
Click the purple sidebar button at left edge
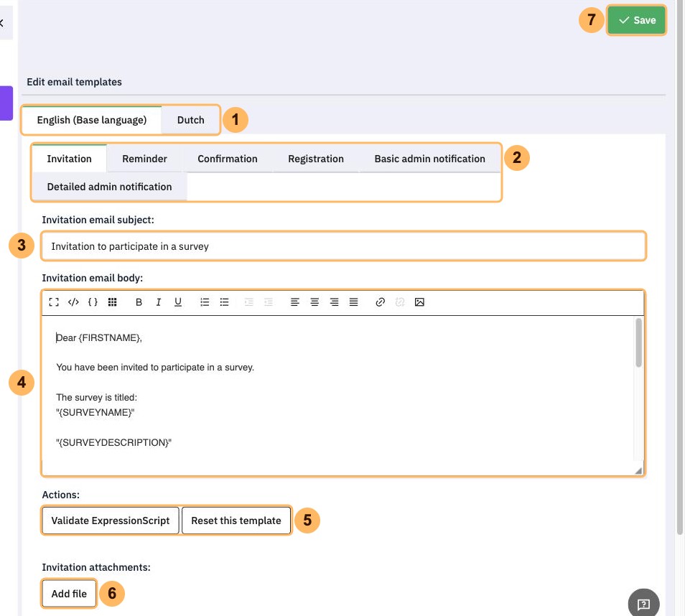(x=6, y=103)
